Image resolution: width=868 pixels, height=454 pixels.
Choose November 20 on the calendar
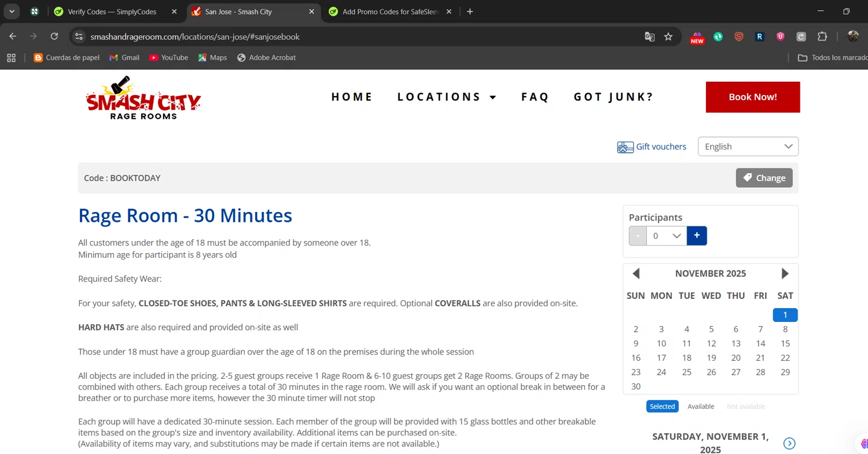point(736,358)
